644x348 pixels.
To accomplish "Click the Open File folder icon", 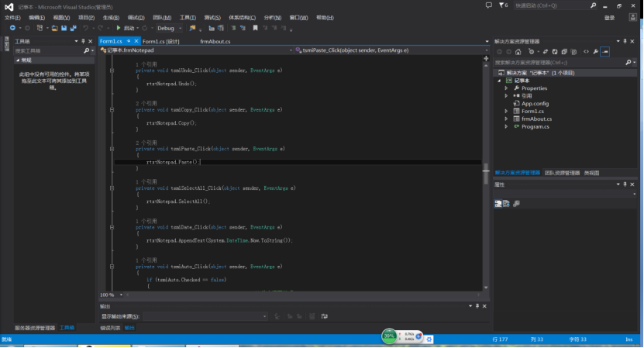I will click(54, 28).
